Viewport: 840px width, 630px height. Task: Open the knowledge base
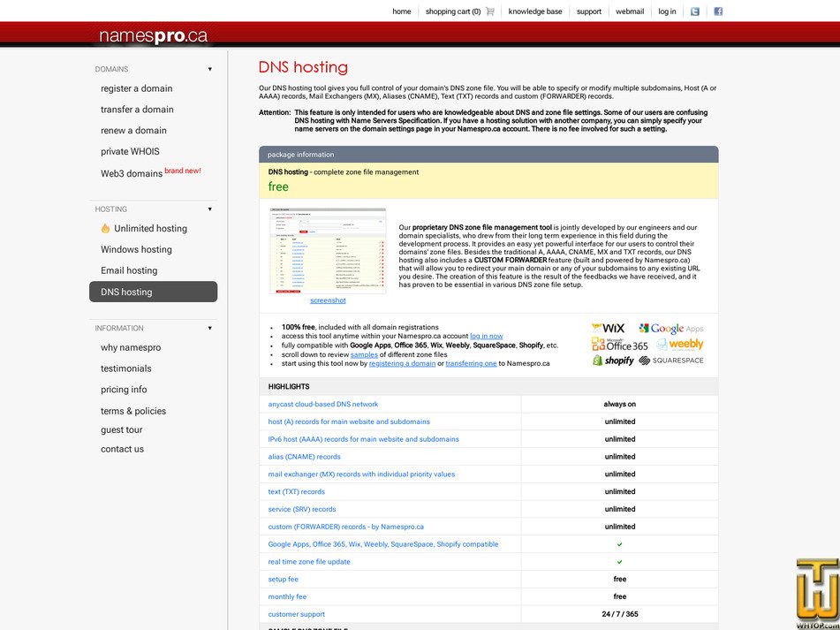click(x=535, y=11)
